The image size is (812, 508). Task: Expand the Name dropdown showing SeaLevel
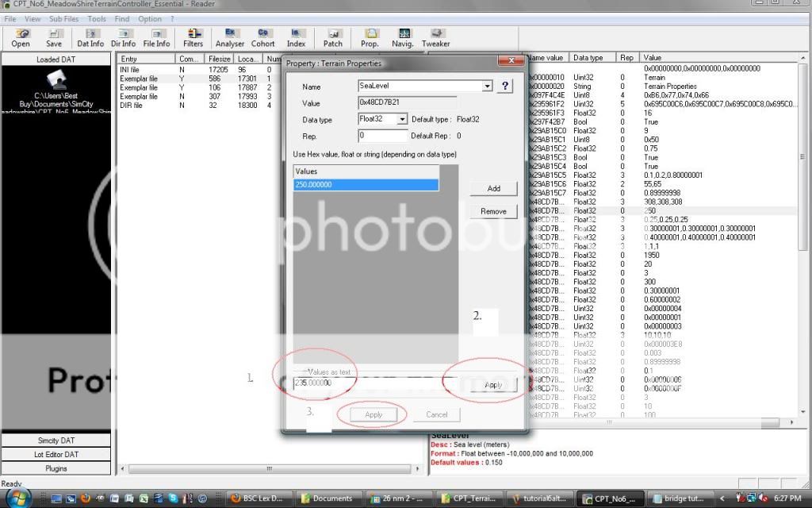(487, 86)
